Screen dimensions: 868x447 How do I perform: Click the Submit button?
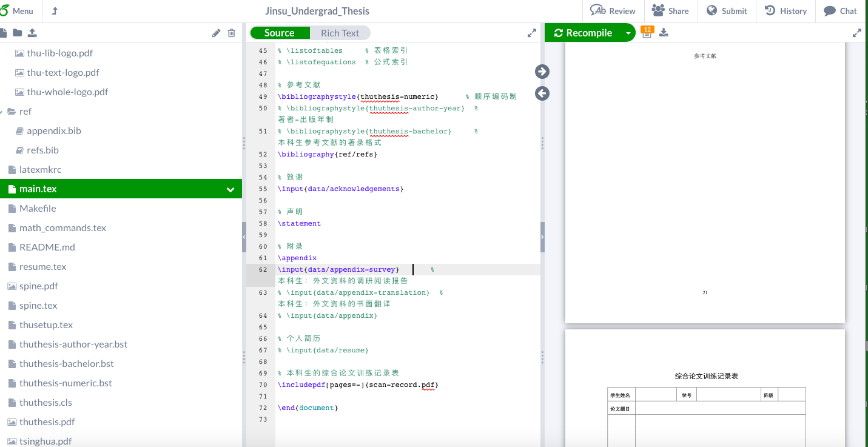pyautogui.click(x=727, y=11)
